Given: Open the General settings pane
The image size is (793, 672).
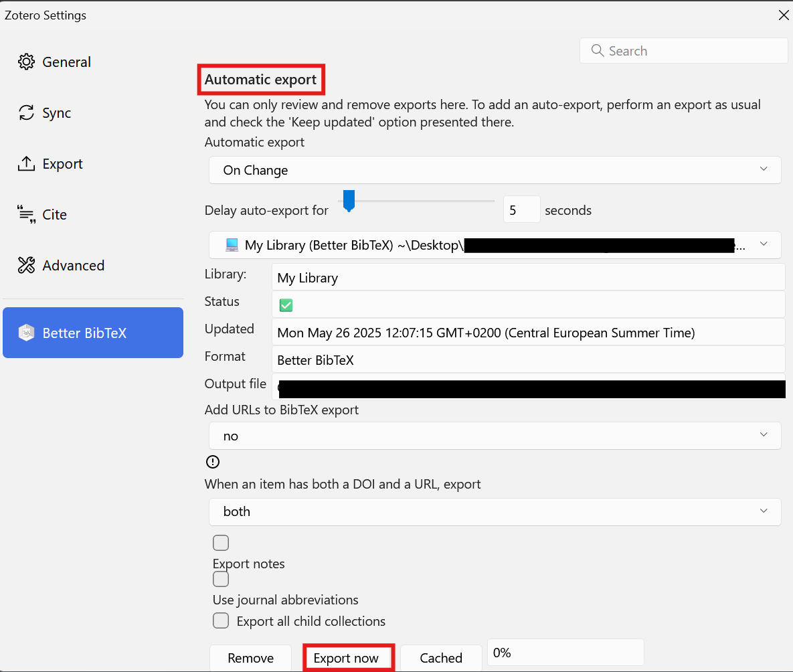Looking at the screenshot, I should 93,62.
